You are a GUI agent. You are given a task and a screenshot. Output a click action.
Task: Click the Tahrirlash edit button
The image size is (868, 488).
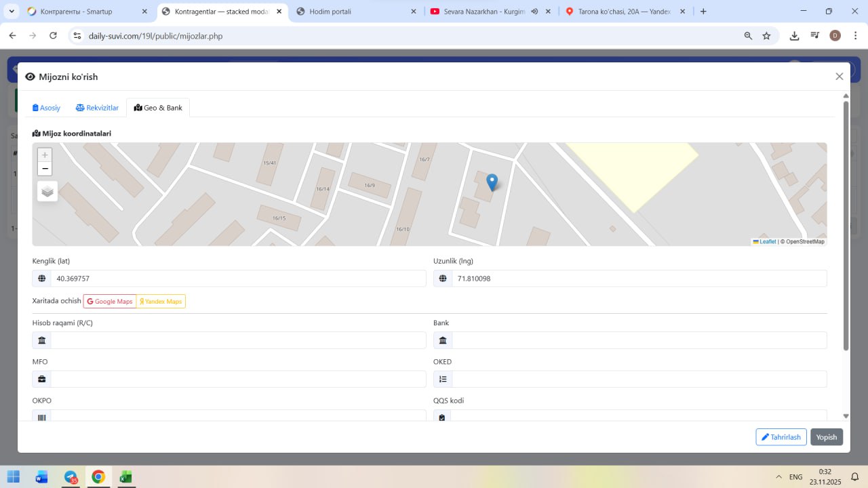(781, 437)
